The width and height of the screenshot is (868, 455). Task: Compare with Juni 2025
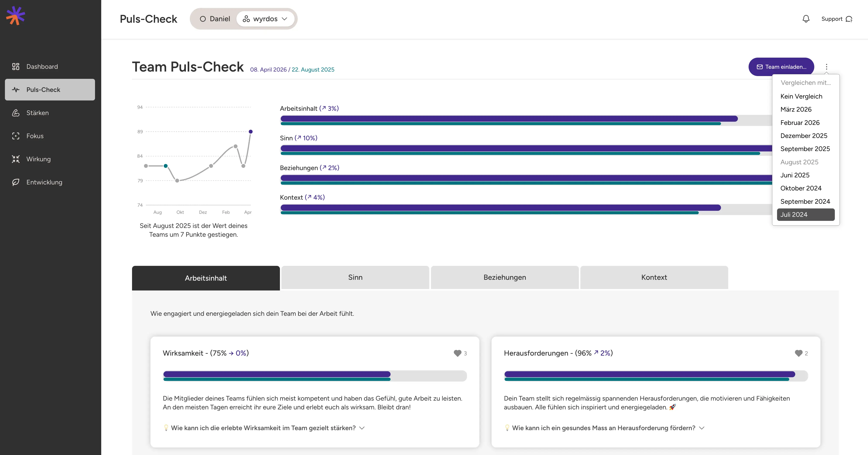tap(806, 175)
